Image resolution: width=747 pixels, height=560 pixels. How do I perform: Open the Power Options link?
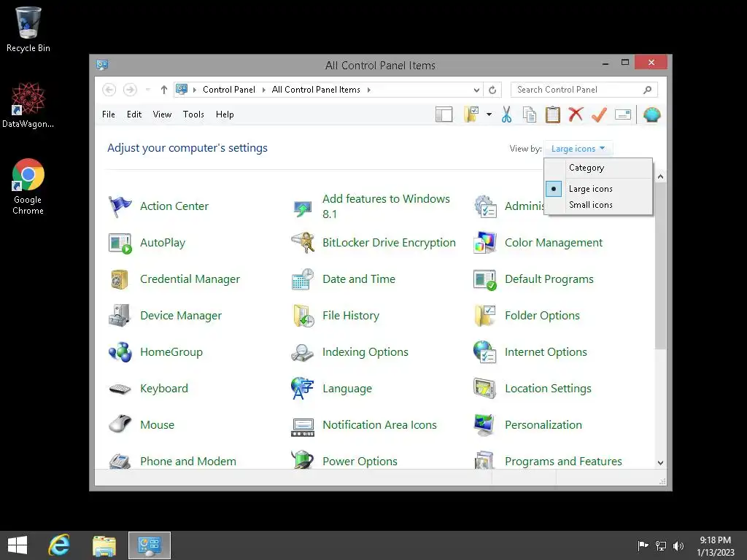tap(360, 462)
